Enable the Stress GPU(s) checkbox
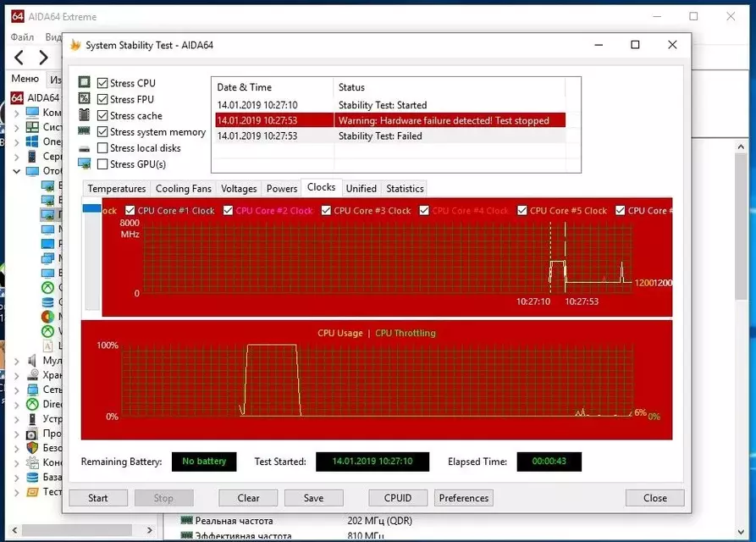This screenshot has width=756, height=542. [102, 164]
